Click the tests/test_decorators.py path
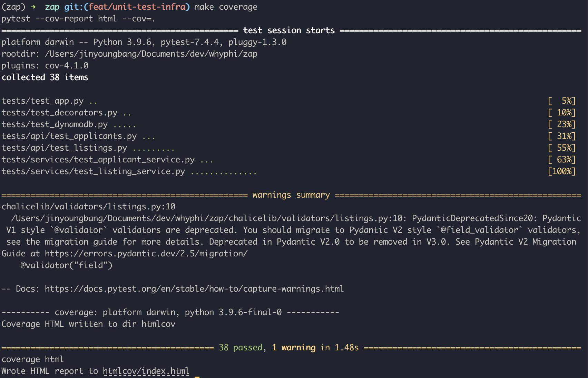This screenshot has width=588, height=378. (x=59, y=113)
